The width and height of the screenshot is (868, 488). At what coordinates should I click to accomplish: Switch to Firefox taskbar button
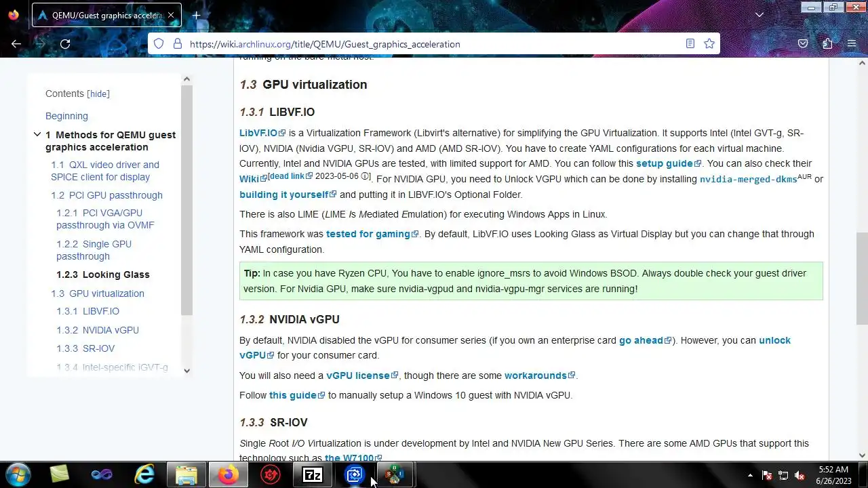tap(228, 474)
